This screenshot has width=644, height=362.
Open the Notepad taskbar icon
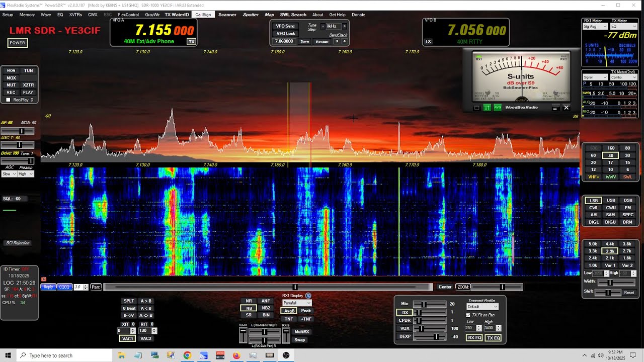138,355
